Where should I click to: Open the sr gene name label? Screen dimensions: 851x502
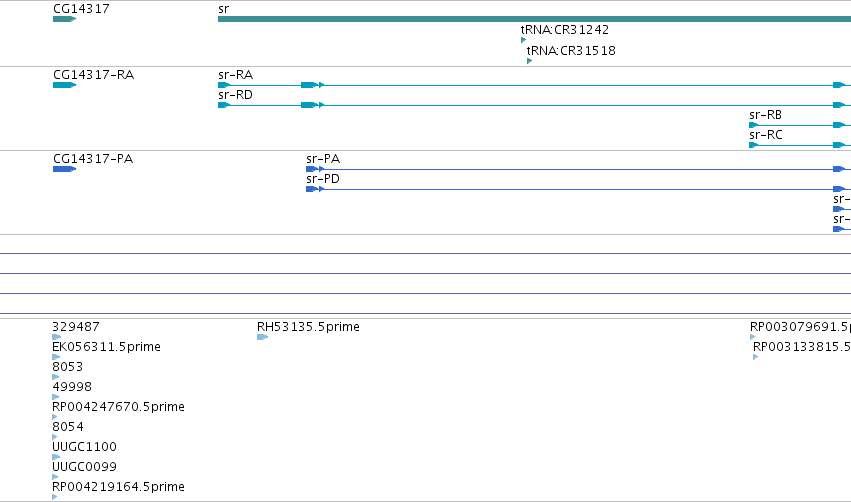224,9
